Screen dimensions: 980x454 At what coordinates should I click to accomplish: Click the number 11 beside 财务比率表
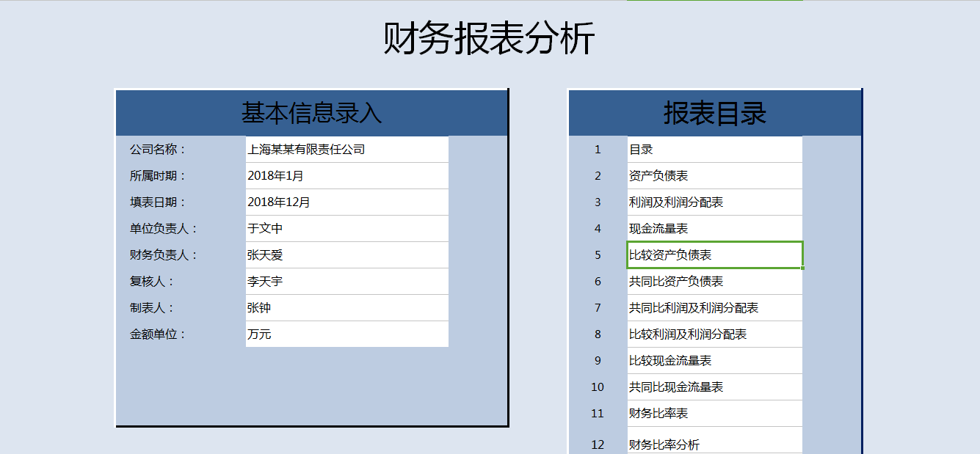click(598, 414)
